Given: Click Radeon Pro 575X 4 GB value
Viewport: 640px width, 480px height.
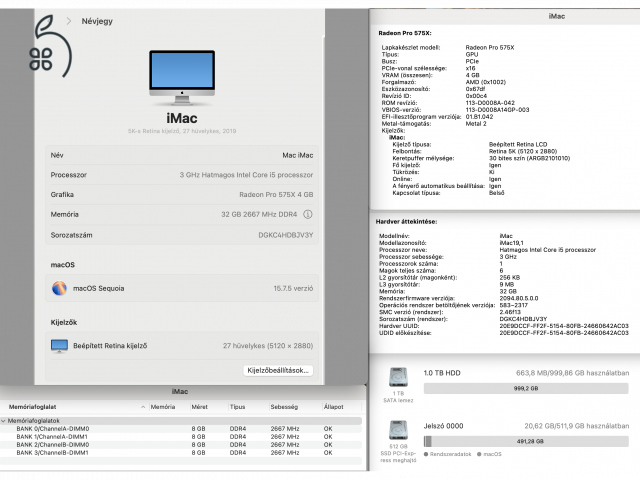Looking at the screenshot, I should 276,195.
